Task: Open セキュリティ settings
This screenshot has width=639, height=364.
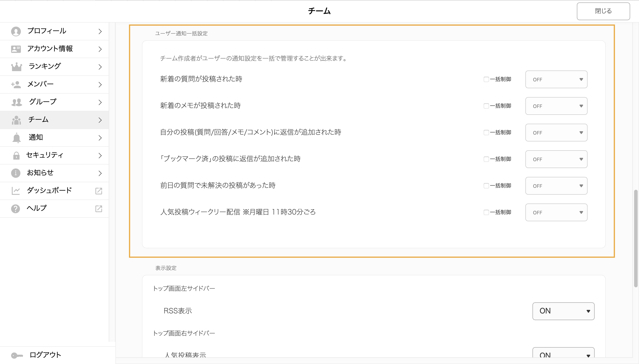Action: click(54, 155)
